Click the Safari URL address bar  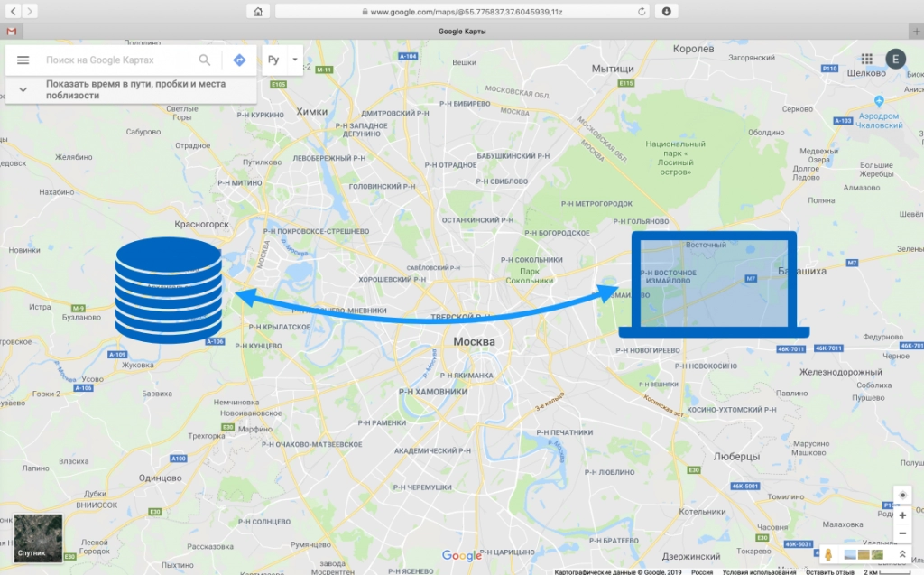pyautogui.click(x=463, y=11)
